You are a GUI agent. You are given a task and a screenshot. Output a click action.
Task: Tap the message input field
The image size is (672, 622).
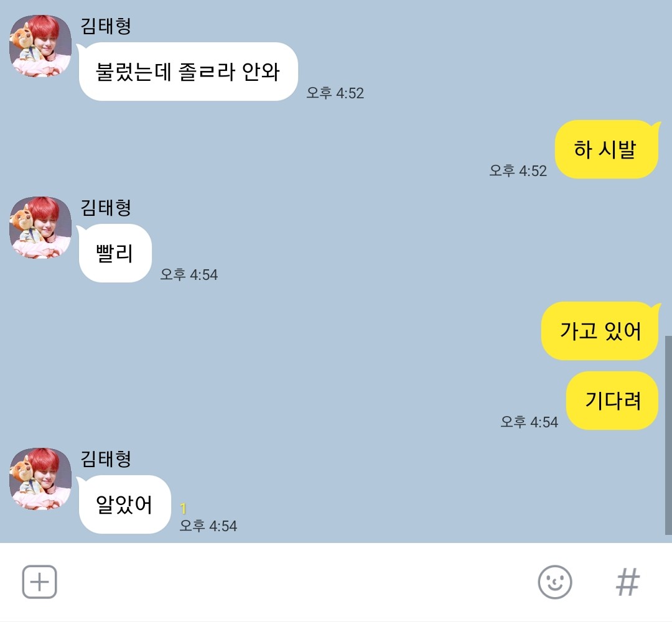(x=296, y=582)
